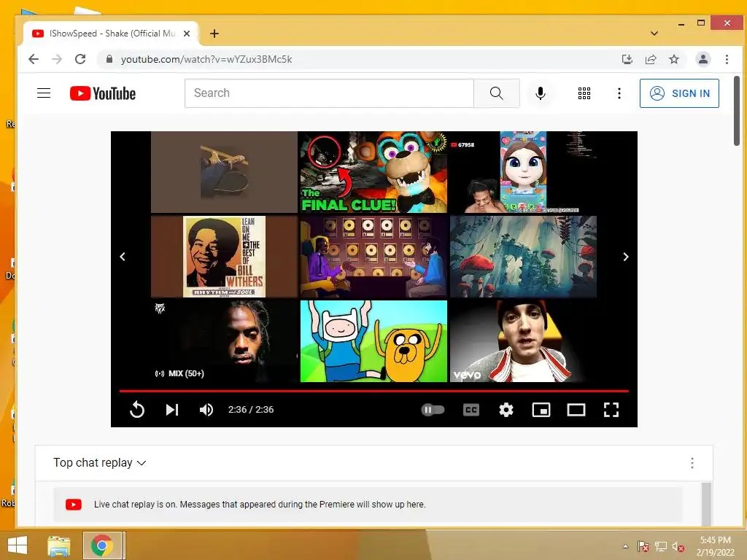Switch to theater mode
This screenshot has width=747, height=560.
[x=576, y=410]
